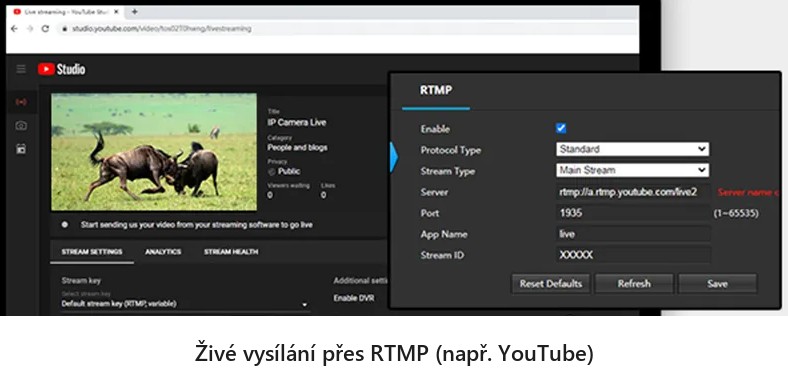The image size is (788, 380).
Task: Click the Start sending us your video message
Action: 196,225
